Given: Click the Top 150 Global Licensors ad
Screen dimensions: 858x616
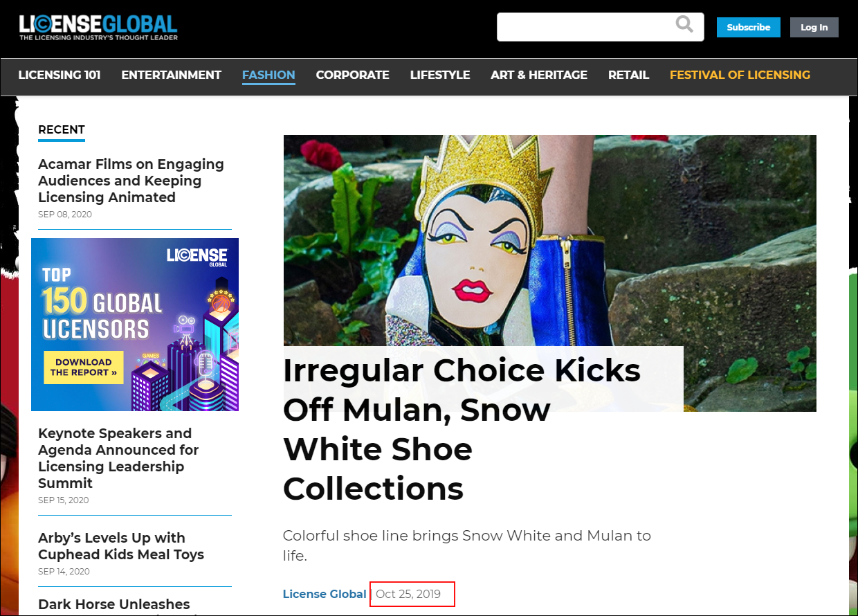Looking at the screenshot, I should pos(135,325).
